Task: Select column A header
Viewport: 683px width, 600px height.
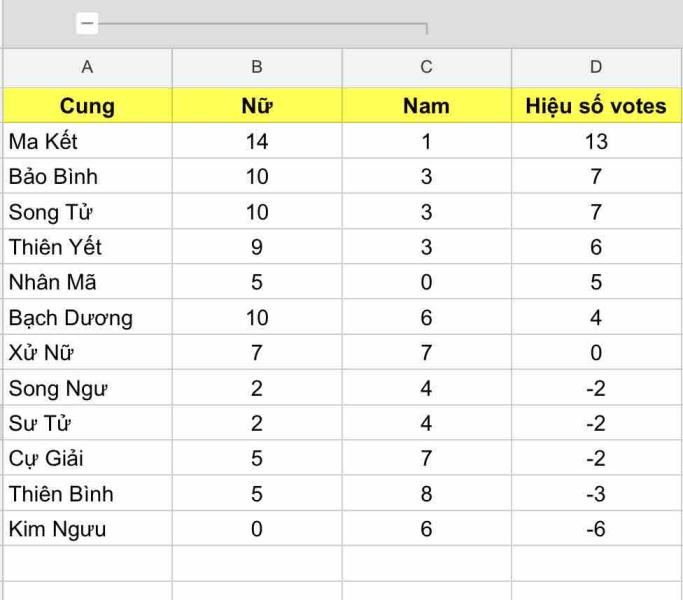Action: [x=87, y=67]
